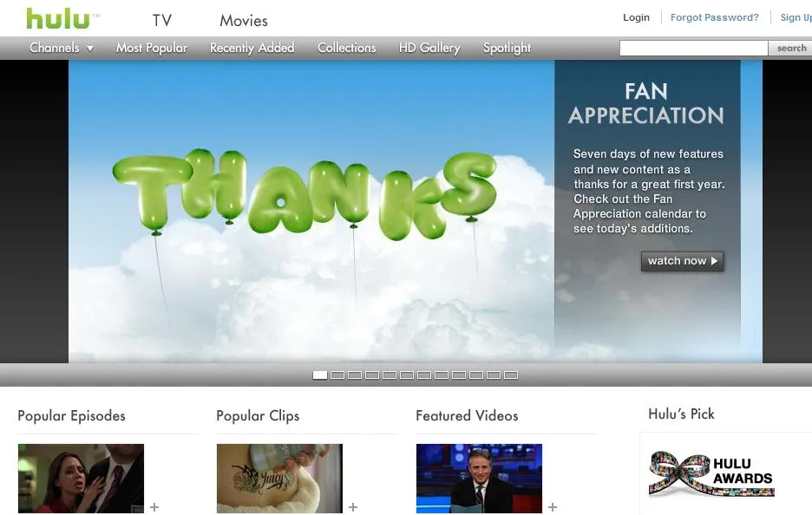This screenshot has width=812, height=515.
Task: Open the plus icon beside Popular Clips thumbnail
Action: click(353, 507)
